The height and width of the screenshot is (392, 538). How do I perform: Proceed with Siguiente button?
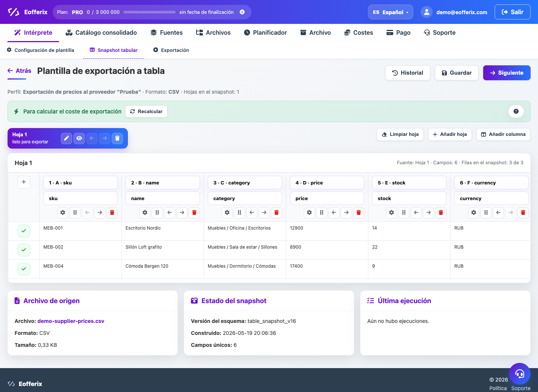click(x=507, y=73)
